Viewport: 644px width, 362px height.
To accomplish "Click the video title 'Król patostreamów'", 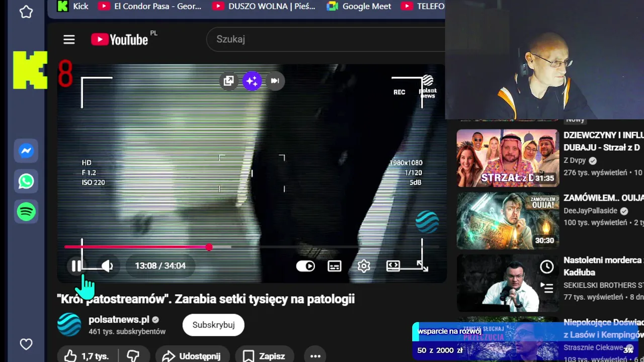I will [x=206, y=299].
